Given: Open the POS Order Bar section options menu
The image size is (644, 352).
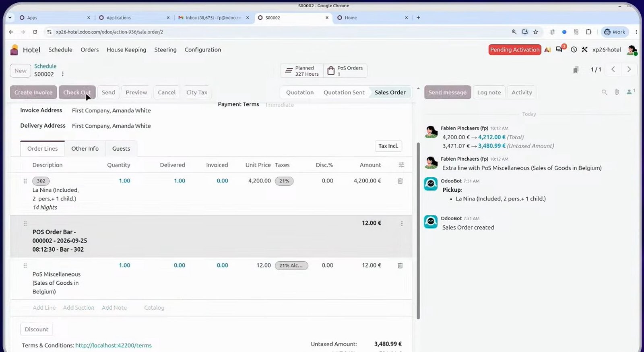Looking at the screenshot, I should point(402,224).
